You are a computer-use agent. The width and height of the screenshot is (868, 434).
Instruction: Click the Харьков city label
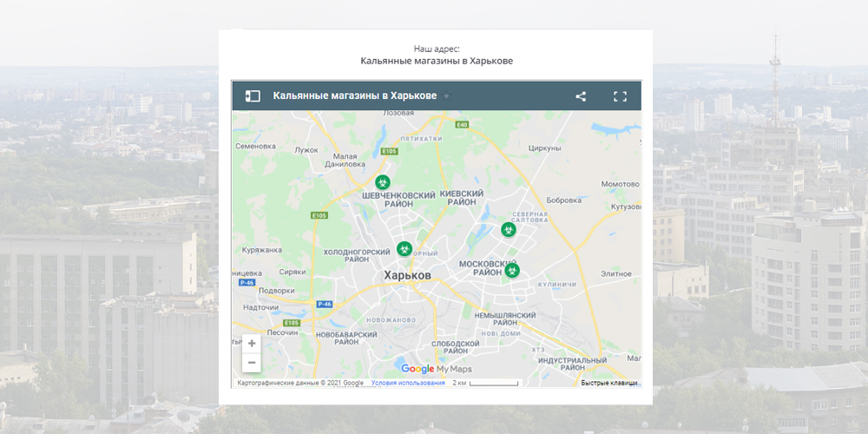[407, 275]
